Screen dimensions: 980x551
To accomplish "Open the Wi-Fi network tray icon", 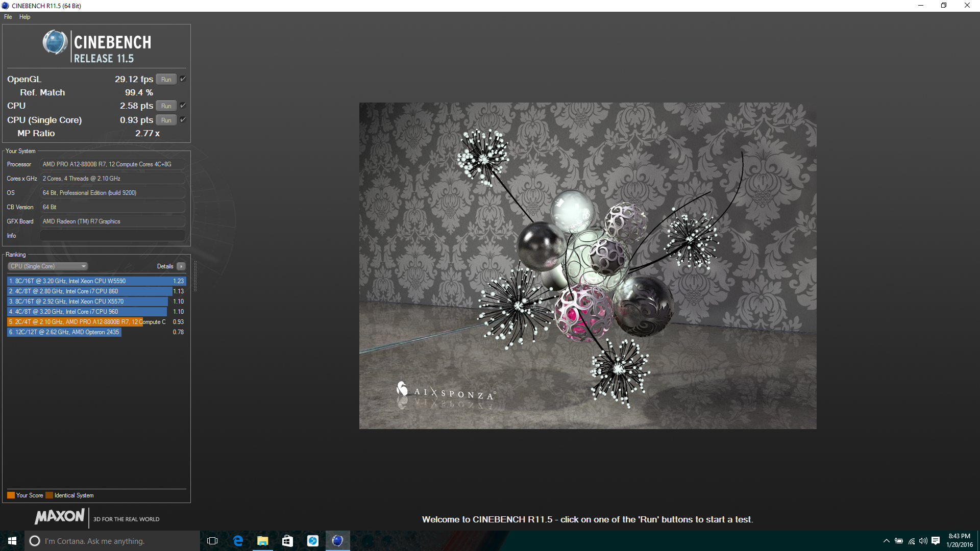I will [912, 541].
